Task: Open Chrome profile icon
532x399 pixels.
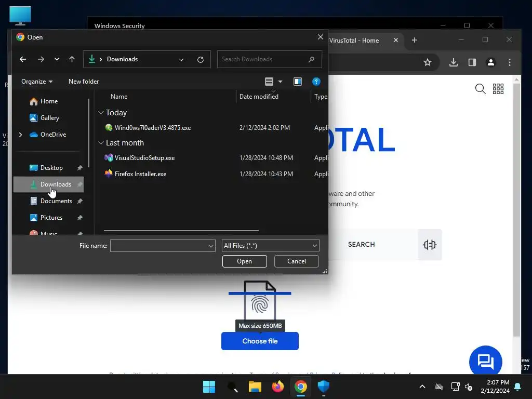Action: (490, 62)
